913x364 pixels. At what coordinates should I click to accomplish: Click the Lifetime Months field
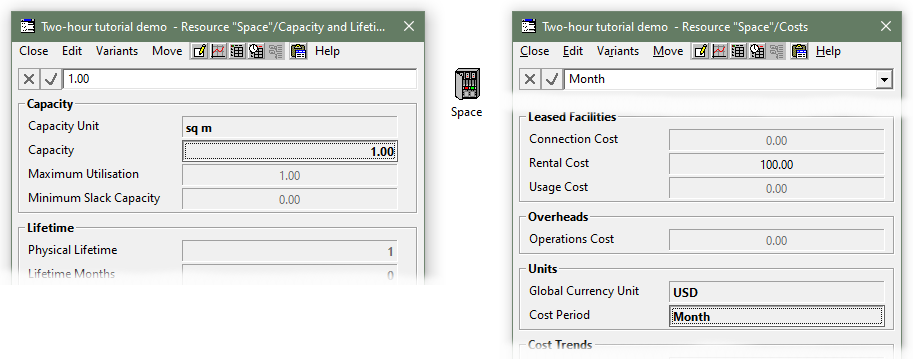pyautogui.click(x=290, y=275)
